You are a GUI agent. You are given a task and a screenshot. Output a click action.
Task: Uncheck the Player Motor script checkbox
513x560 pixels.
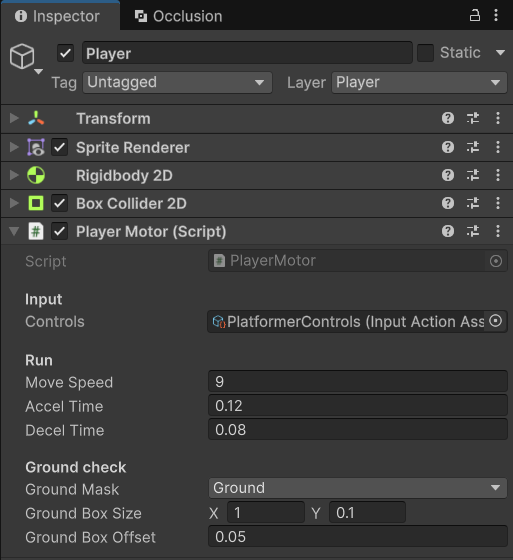point(59,232)
